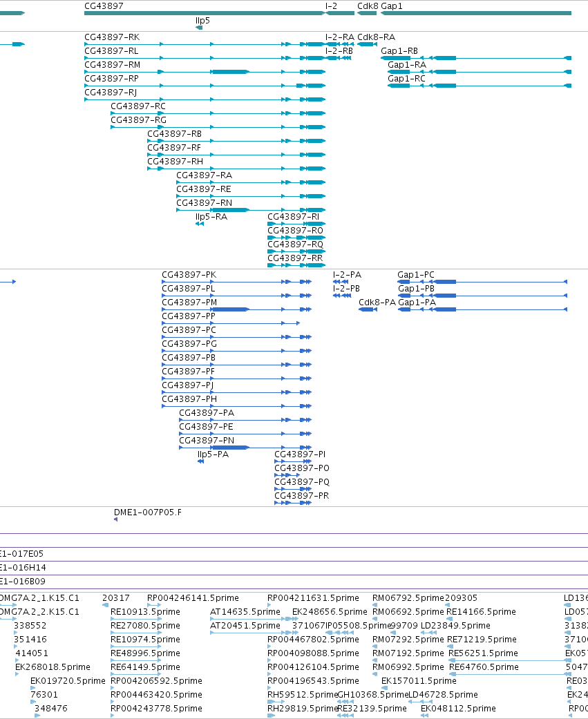Select transcript CG43897-RA

coord(251,182)
